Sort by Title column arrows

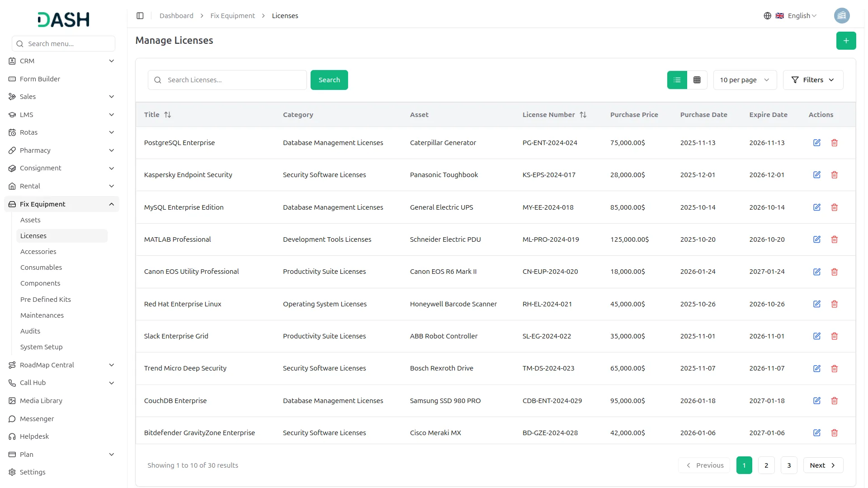168,115
